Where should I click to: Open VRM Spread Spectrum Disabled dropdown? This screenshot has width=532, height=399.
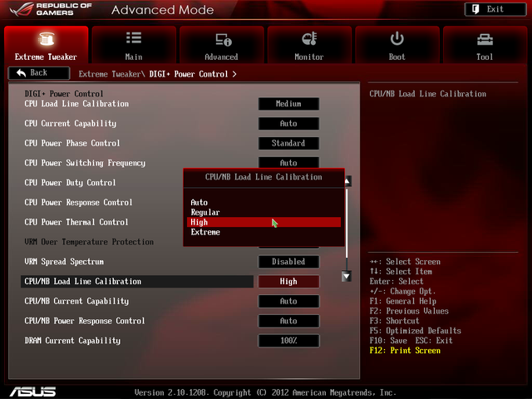tap(288, 262)
